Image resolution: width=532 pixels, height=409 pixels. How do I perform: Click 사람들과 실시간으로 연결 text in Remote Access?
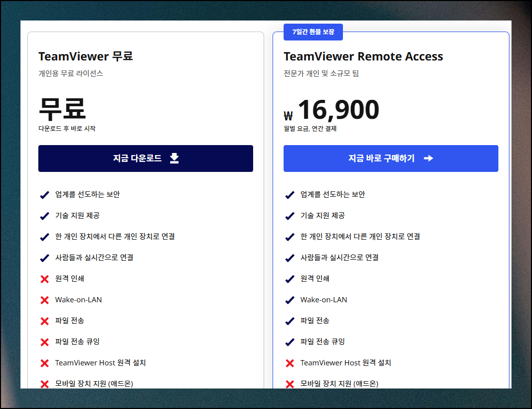tap(340, 258)
